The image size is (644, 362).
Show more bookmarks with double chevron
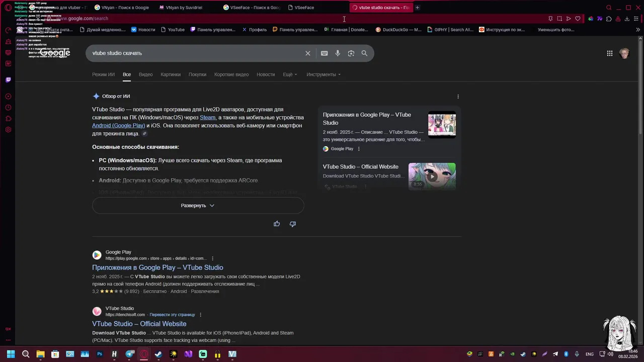638,30
